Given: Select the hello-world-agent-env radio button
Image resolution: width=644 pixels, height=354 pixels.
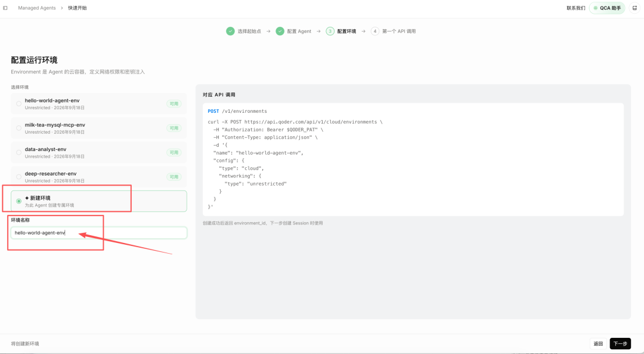Looking at the screenshot, I should tap(19, 104).
